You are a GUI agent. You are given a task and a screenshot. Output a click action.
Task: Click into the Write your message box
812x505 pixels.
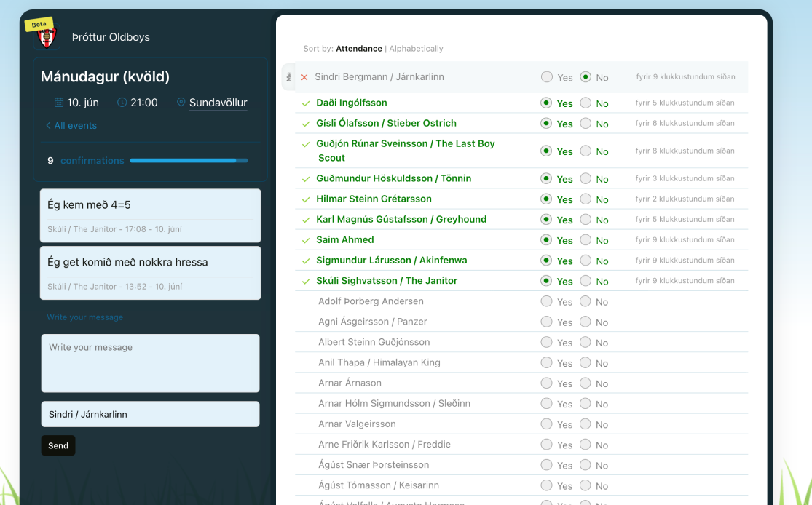(x=150, y=363)
